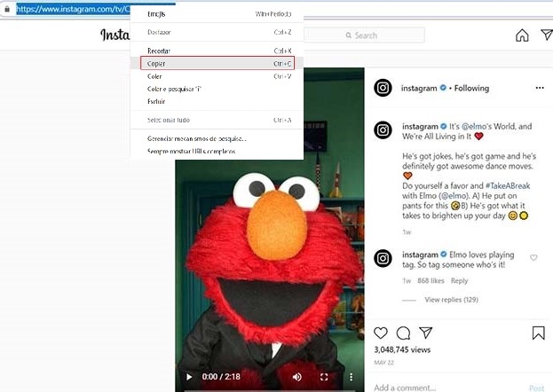Open Emojis entry in context menu
The width and height of the screenshot is (553, 392).
click(217, 14)
